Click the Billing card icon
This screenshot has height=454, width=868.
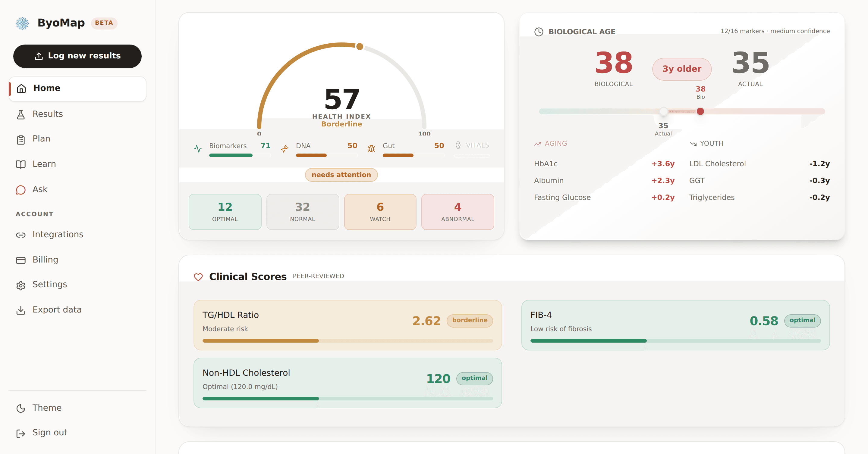tap(21, 260)
